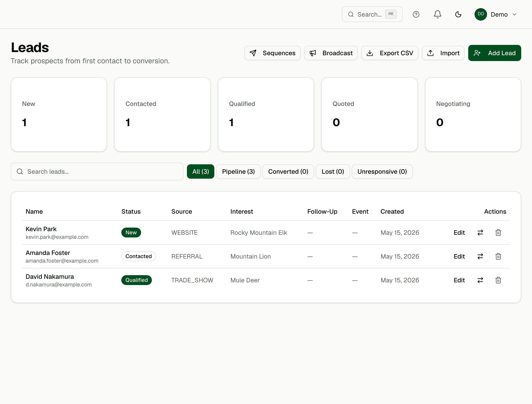Click convert arrows icon for Amanda Foster
532x404 pixels.
tap(480, 256)
